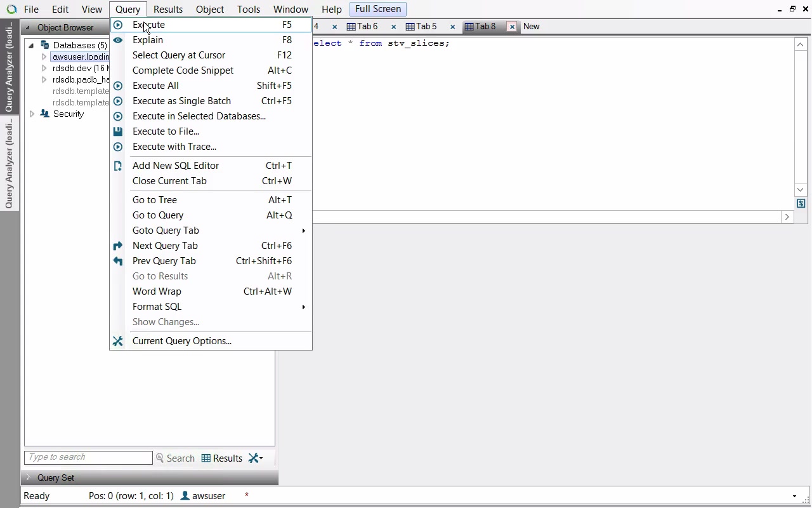The width and height of the screenshot is (812, 508).
Task: Click the Results button in Object Browser
Action: [222, 458]
